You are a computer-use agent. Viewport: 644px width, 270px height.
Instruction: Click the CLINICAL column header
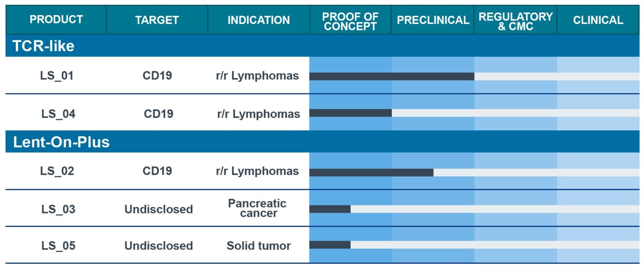pyautogui.click(x=598, y=20)
